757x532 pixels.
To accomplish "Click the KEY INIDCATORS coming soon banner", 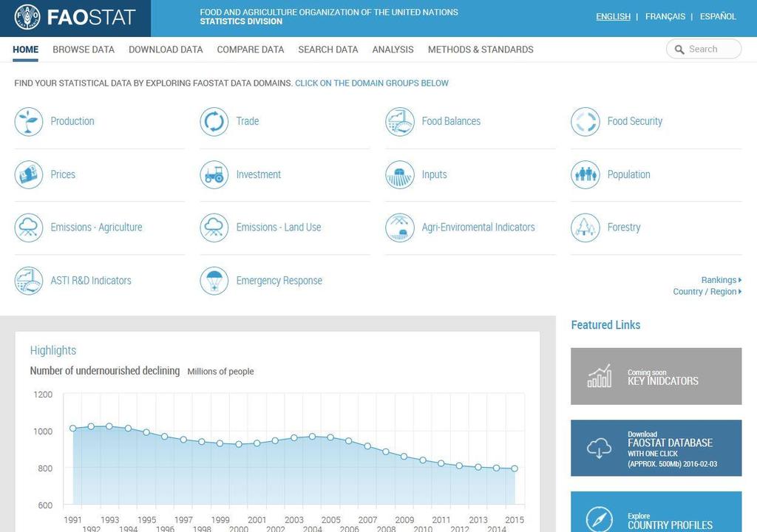I will click(656, 376).
